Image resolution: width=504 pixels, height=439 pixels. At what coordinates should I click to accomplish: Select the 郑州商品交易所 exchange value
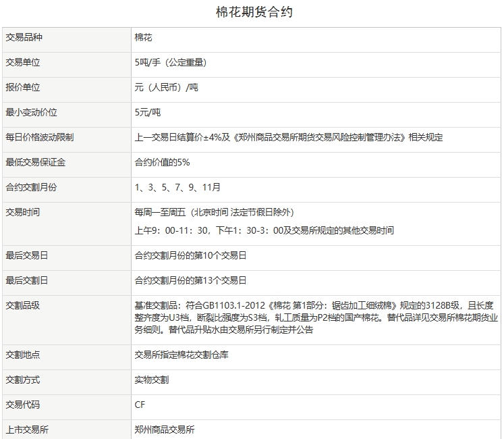coord(165,430)
